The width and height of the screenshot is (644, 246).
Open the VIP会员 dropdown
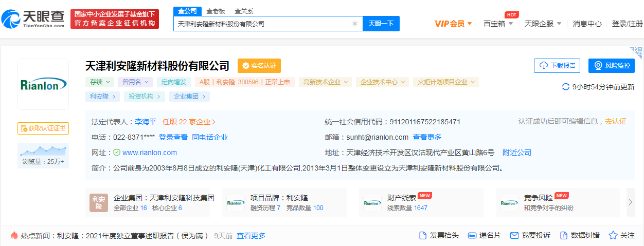(453, 24)
